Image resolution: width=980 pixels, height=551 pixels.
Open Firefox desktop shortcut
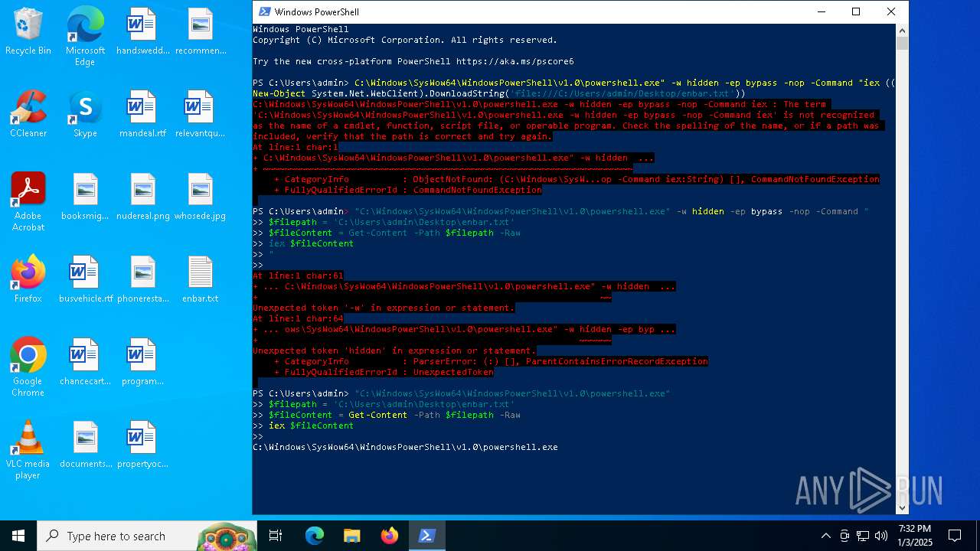pyautogui.click(x=28, y=280)
